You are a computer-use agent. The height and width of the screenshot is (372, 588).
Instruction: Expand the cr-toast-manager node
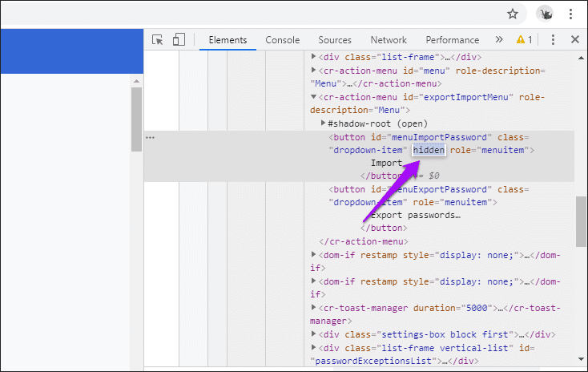pos(313,308)
